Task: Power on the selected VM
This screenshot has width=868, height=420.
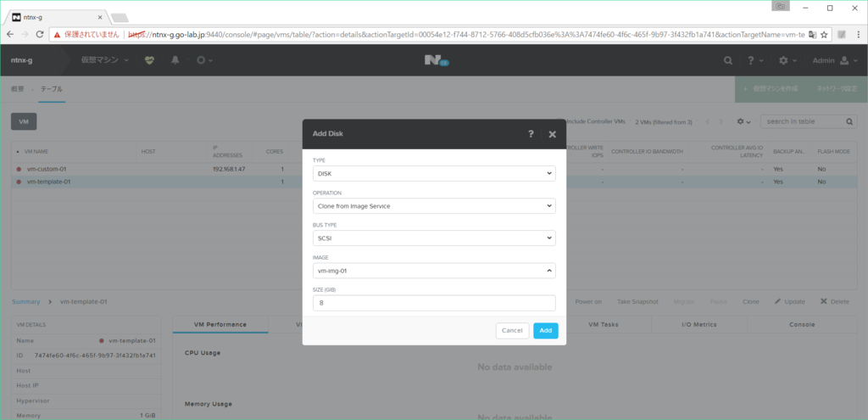Action: point(588,301)
